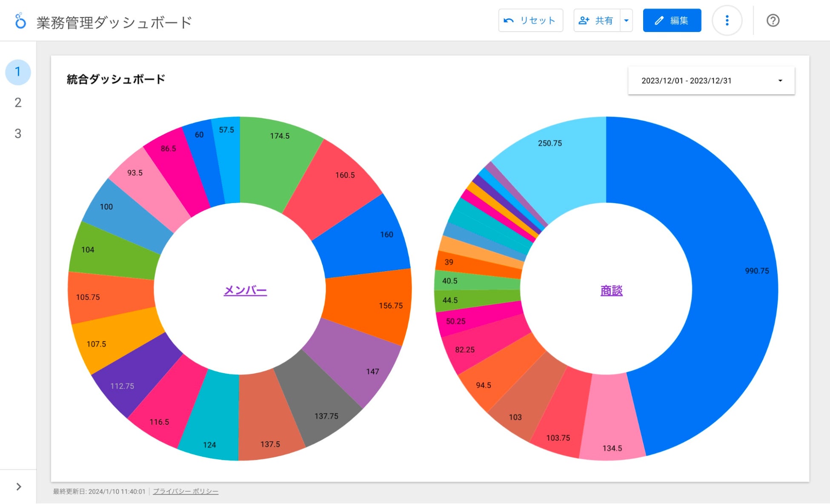Open the help question mark icon
Screen dimensions: 830x504
click(773, 20)
